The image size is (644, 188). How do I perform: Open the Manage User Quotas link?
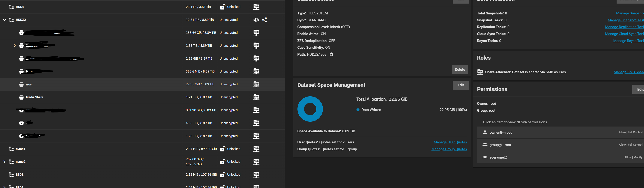click(450, 142)
